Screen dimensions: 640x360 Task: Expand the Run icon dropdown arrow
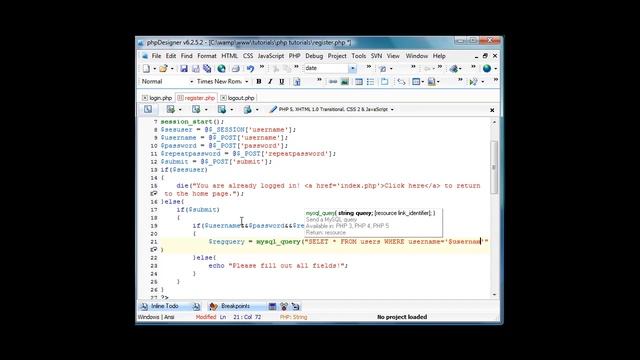[x=482, y=82]
